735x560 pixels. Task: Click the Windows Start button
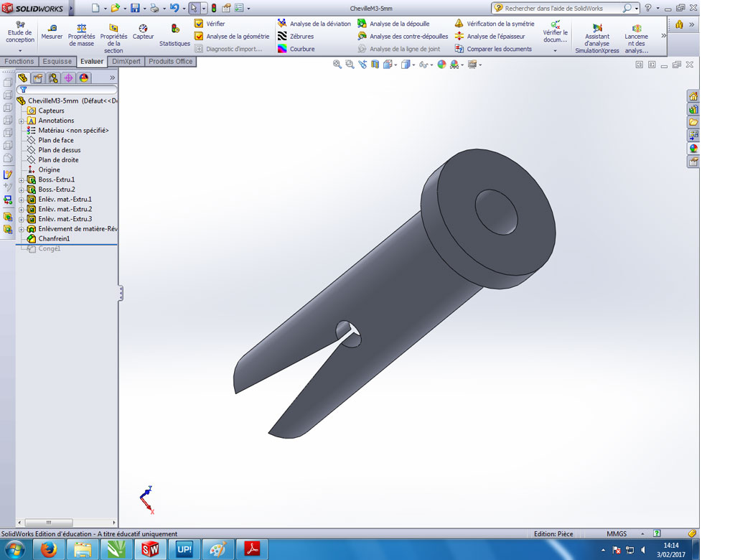click(14, 549)
